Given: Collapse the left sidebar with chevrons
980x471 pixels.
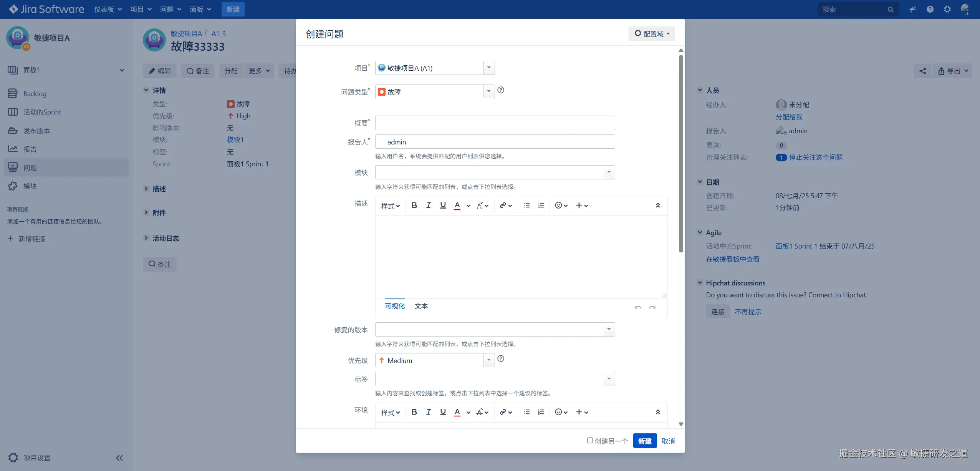Looking at the screenshot, I should click(x=119, y=458).
